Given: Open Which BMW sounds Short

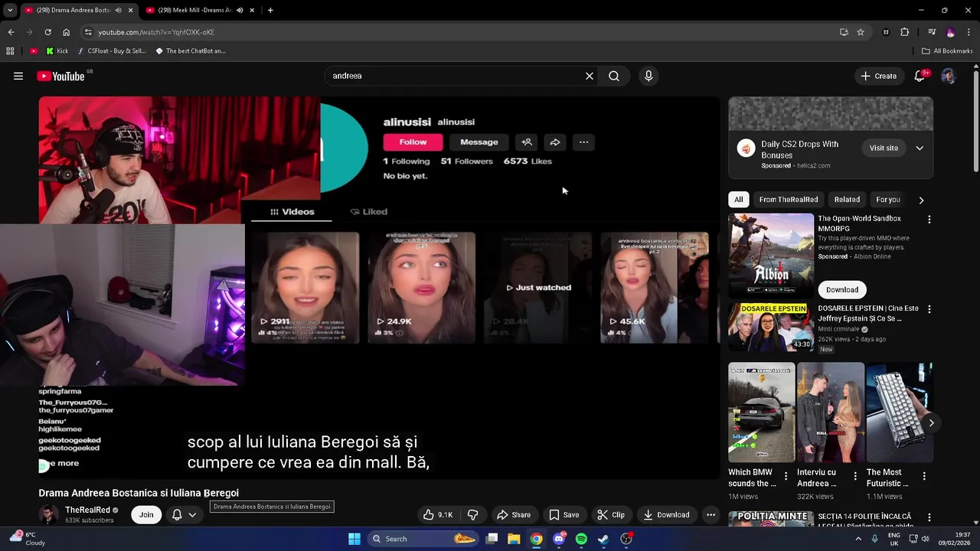Looking at the screenshot, I should pos(761,413).
